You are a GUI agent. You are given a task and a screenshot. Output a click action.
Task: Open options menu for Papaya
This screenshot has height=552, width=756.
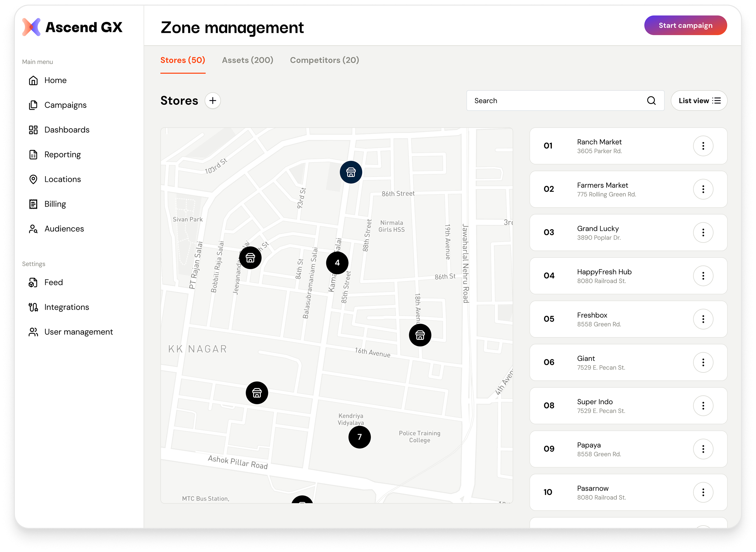point(703,449)
